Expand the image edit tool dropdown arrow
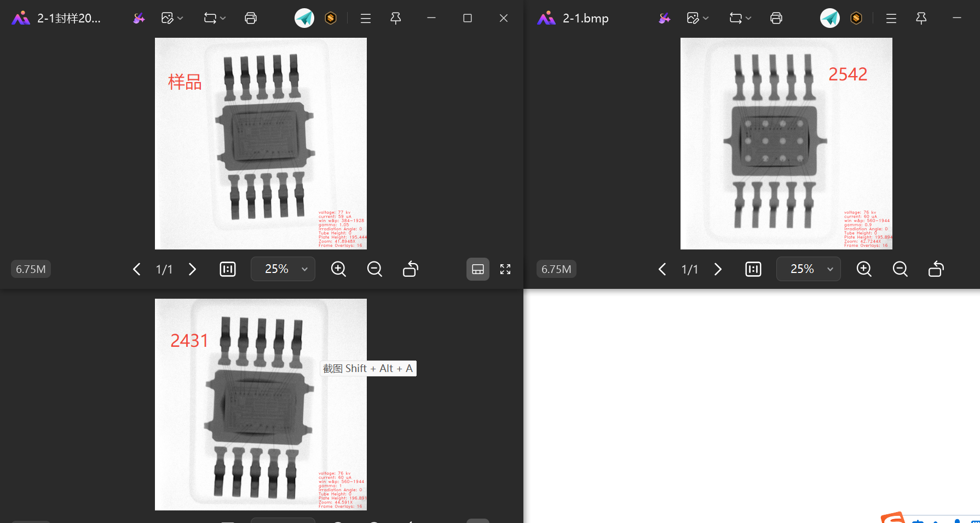This screenshot has width=980, height=523. click(x=180, y=18)
